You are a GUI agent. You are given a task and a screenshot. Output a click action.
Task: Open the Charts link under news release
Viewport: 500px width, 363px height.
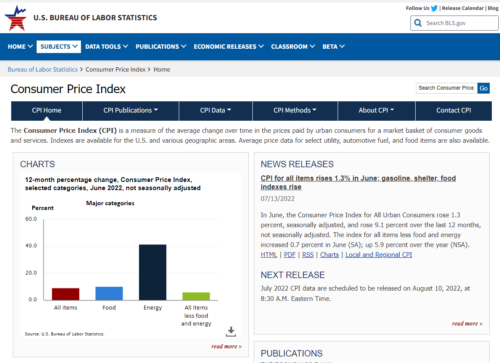329,255
